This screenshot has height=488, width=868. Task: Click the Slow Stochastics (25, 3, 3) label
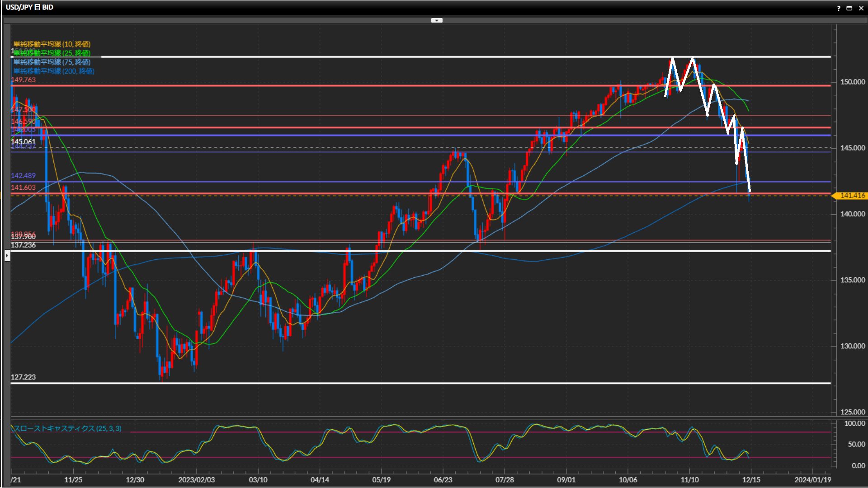click(67, 428)
